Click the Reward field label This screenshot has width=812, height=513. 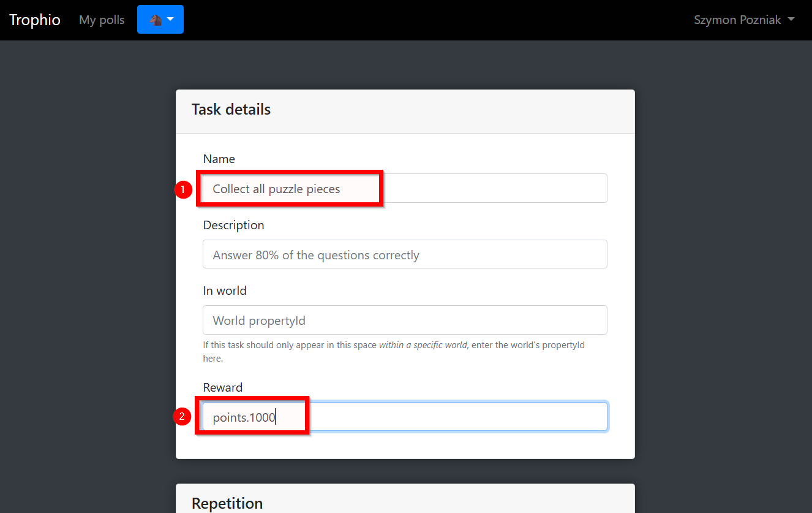tap(222, 387)
